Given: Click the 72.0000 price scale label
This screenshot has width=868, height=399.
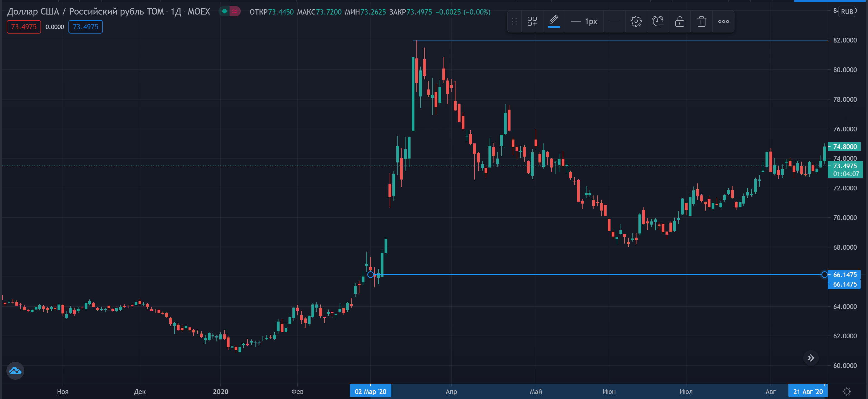Looking at the screenshot, I should (845, 188).
